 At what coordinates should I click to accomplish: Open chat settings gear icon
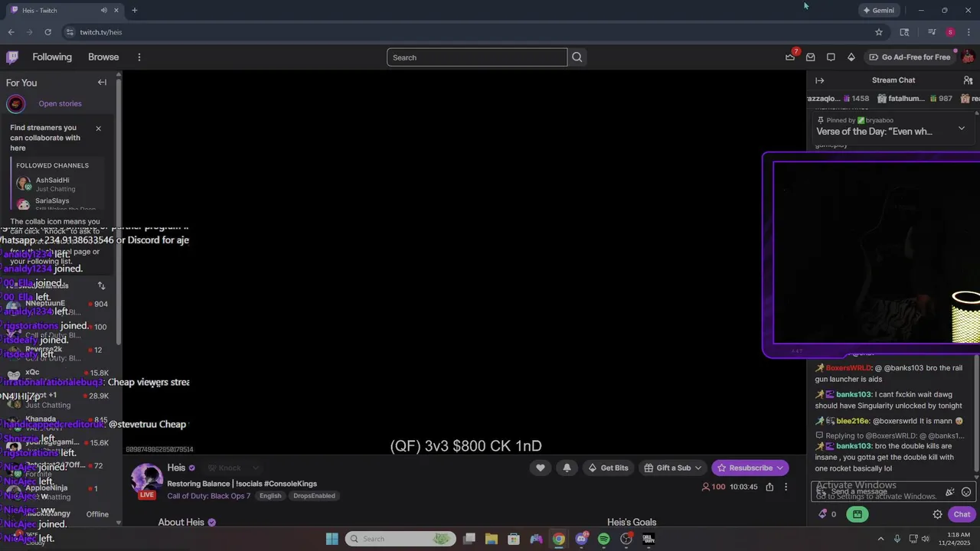937,514
